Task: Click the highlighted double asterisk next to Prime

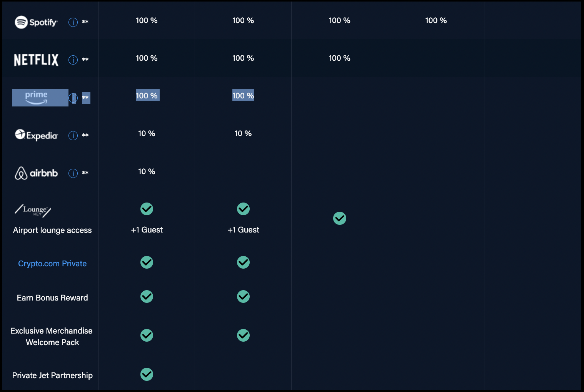Action: (x=86, y=98)
